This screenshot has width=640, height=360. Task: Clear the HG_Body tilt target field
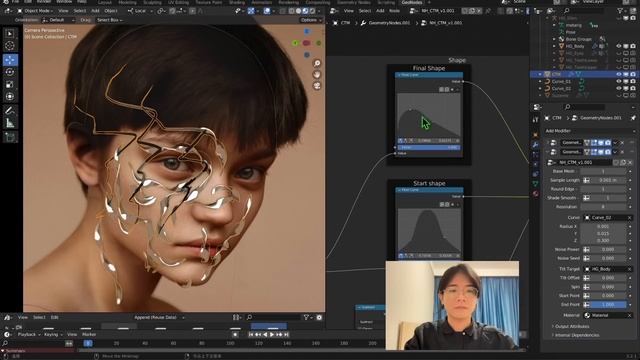click(x=629, y=269)
